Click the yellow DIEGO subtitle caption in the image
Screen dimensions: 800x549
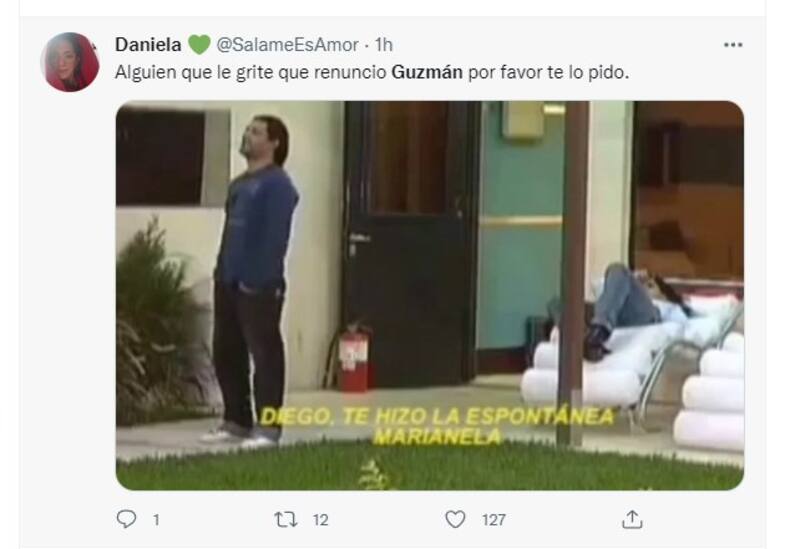(437, 427)
